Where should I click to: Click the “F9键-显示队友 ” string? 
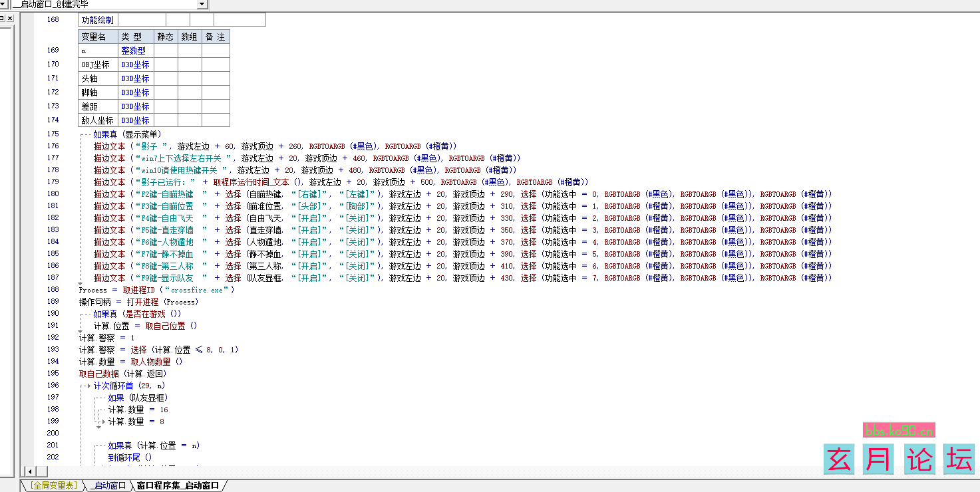171,278
